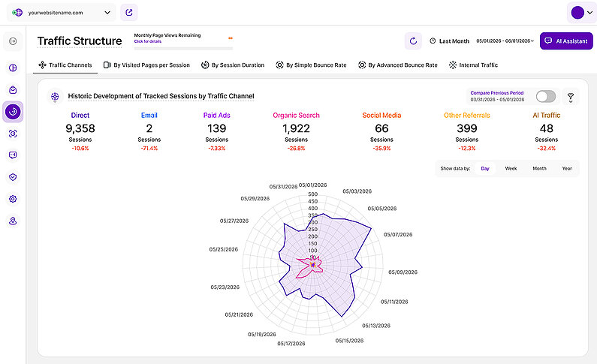Click the By Session Duration tab icon

tap(205, 65)
